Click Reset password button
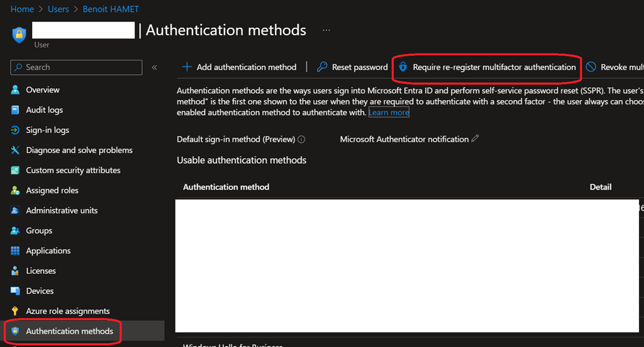Screen dimensions: 644x347 coord(352,67)
